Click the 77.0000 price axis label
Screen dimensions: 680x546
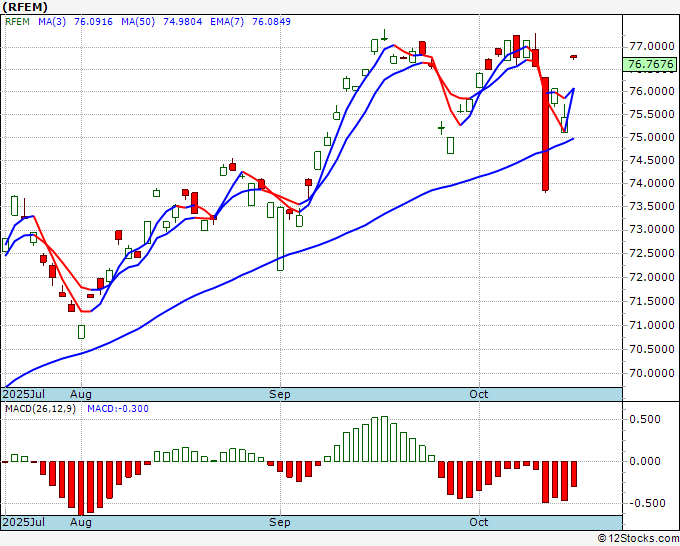[652, 46]
